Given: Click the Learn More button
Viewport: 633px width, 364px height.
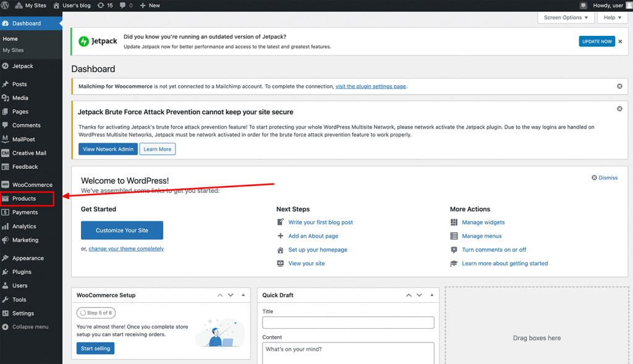Looking at the screenshot, I should [x=158, y=150].
